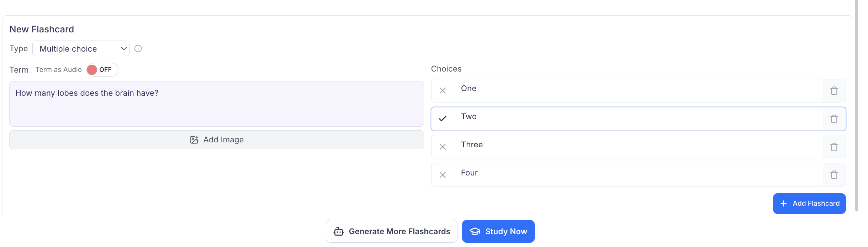Mark choice 'One' as correct answer

443,91
